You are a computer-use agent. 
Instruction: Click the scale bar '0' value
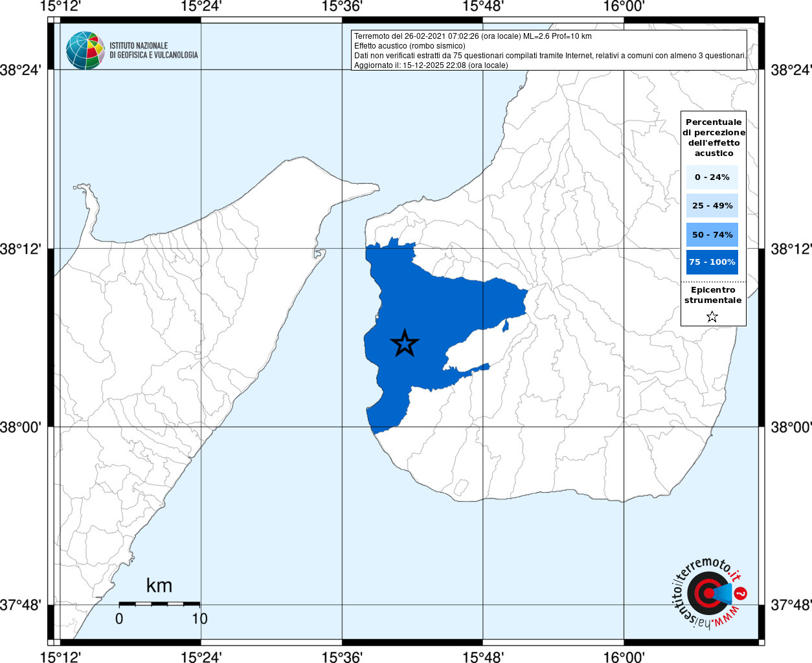pos(119,618)
